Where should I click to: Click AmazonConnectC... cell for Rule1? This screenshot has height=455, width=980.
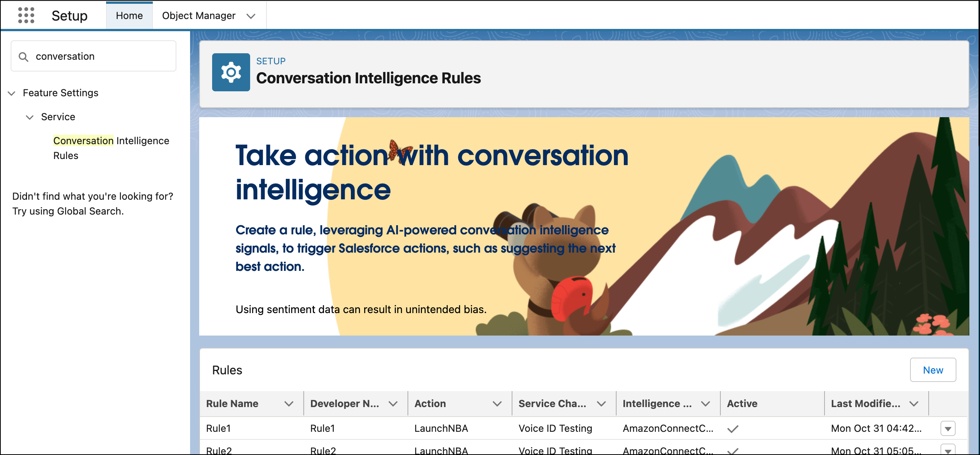point(668,429)
